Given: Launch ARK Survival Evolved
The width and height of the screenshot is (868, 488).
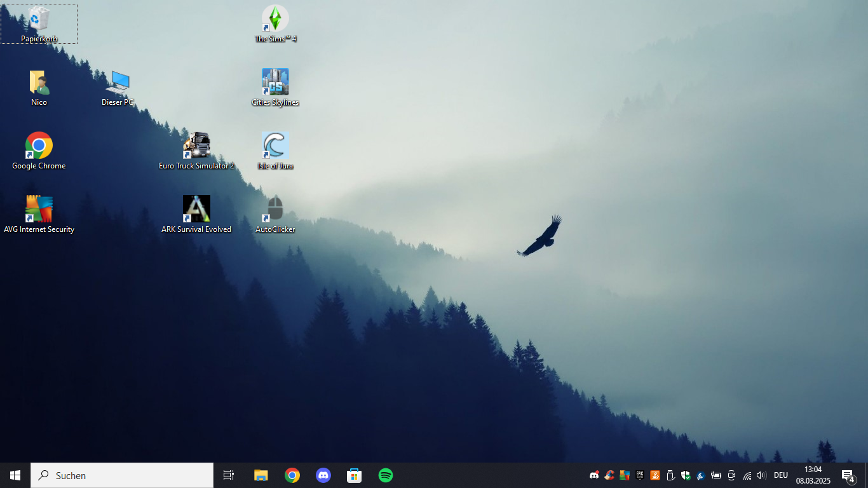Looking at the screenshot, I should pyautogui.click(x=197, y=210).
